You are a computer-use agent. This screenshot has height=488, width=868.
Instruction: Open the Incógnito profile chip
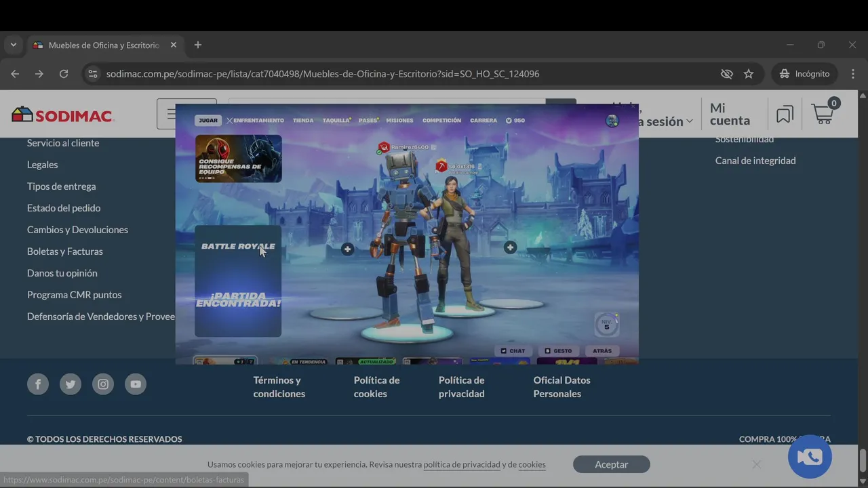pos(804,74)
